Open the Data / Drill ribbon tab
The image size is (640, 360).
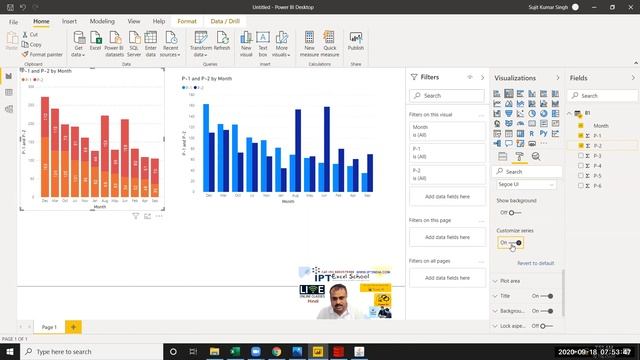[225, 21]
